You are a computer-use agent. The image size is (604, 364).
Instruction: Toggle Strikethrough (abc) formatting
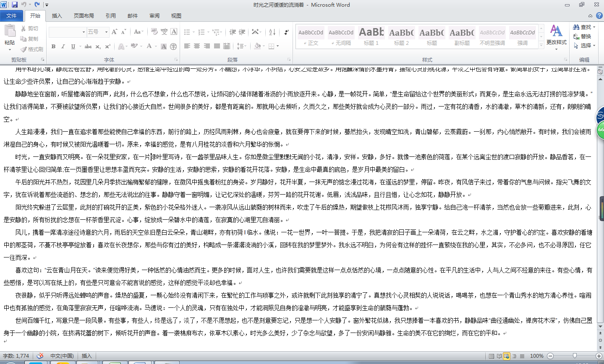(88, 46)
